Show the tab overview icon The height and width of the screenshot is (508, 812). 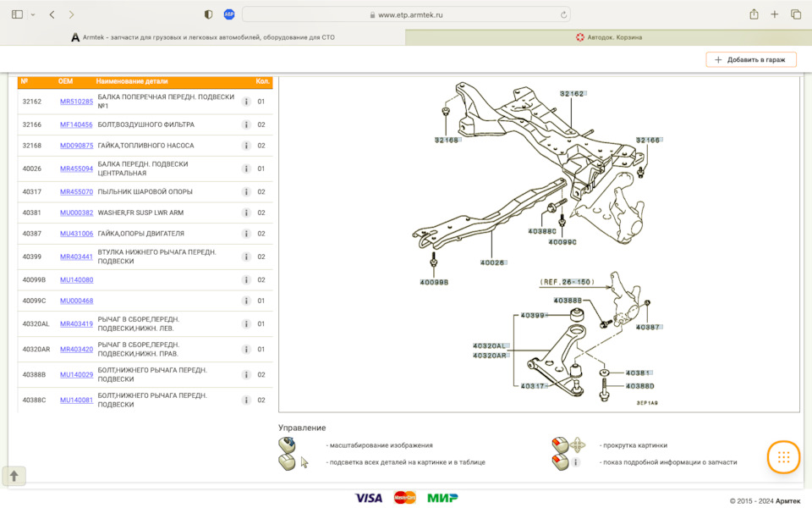point(796,14)
